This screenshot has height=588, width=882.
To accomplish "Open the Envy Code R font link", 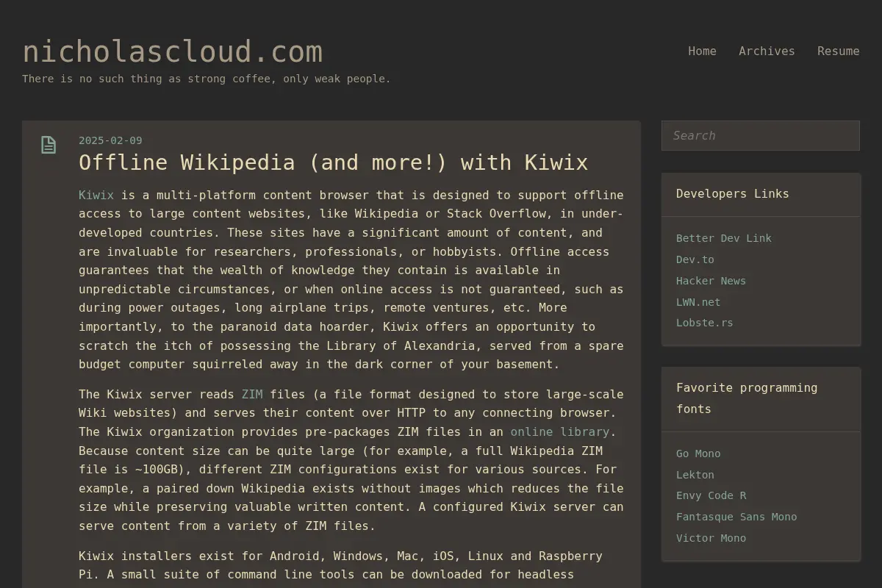I will 711,495.
